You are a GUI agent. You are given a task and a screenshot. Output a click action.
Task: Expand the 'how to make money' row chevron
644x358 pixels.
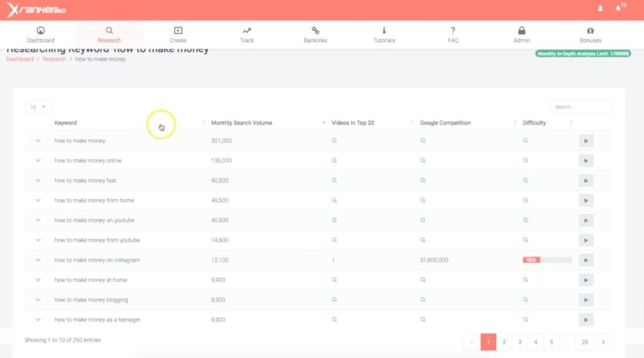[x=38, y=141]
